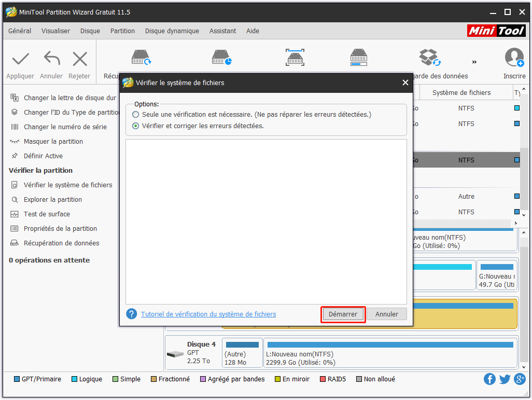532x400 pixels.
Task: Open the Disque dynamique menu
Action: tap(172, 31)
